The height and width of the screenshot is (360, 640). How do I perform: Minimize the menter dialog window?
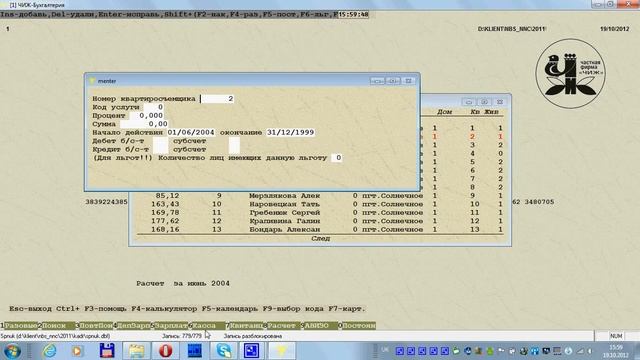click(x=377, y=81)
